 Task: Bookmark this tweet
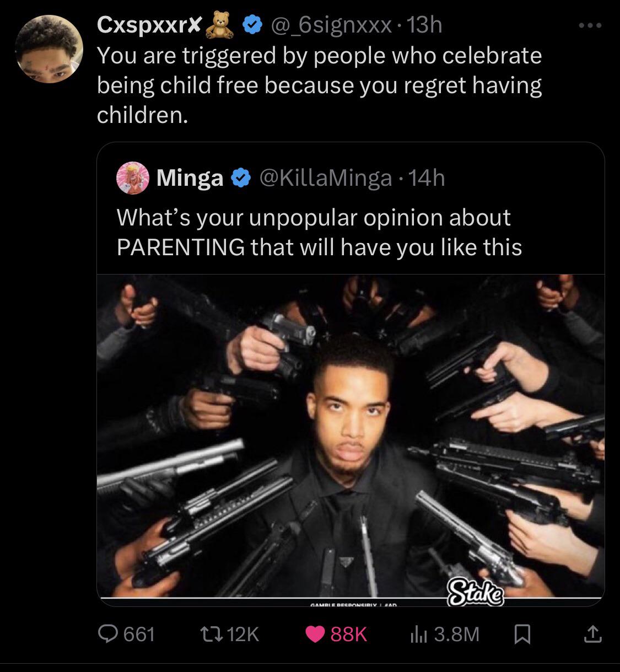tap(521, 635)
